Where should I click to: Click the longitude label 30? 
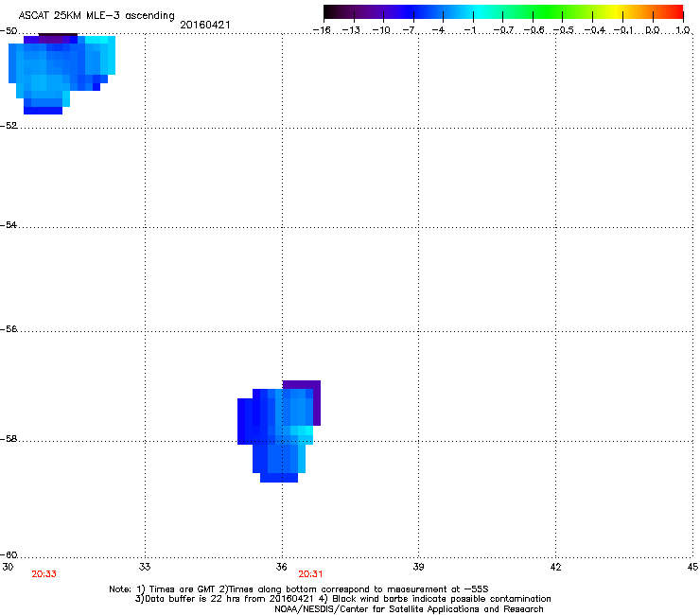[x=8, y=567]
